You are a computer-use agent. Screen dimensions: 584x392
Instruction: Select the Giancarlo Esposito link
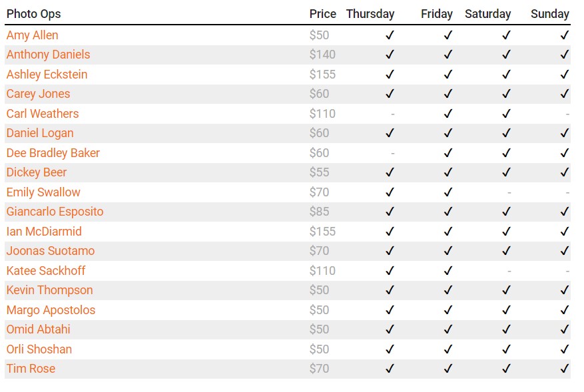click(55, 212)
